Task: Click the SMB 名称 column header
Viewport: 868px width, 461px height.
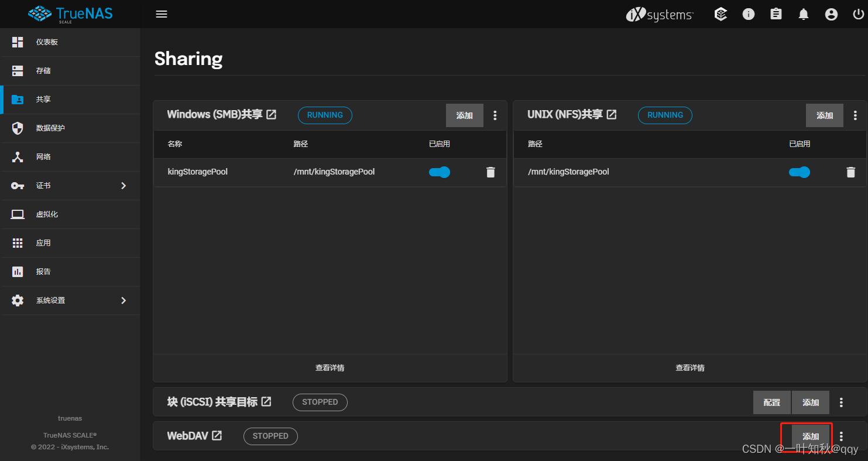Action: tap(175, 144)
